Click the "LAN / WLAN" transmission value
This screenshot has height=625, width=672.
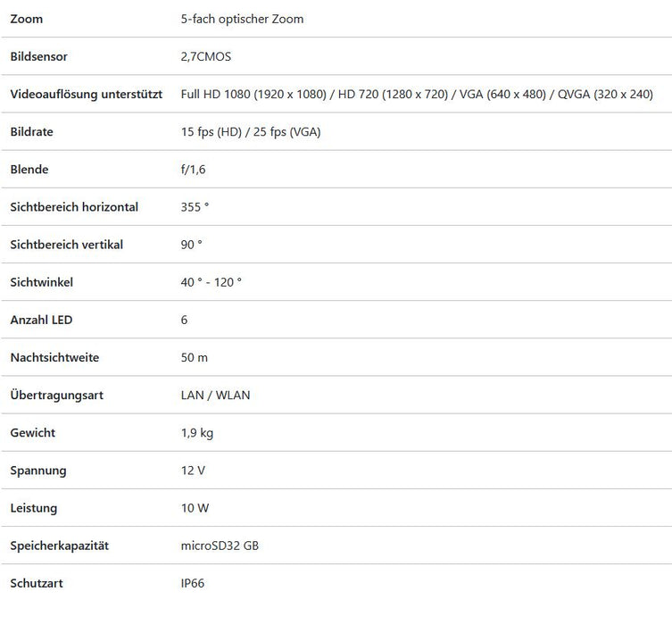(x=215, y=395)
